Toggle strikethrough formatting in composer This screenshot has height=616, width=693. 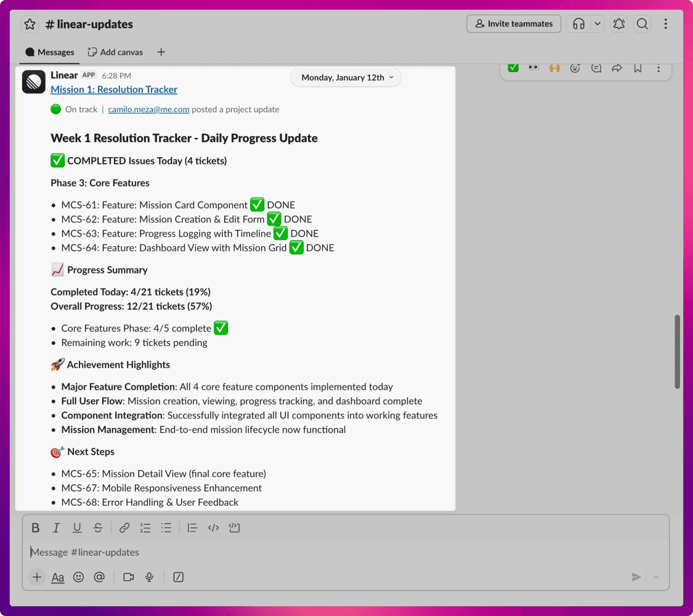coord(98,528)
